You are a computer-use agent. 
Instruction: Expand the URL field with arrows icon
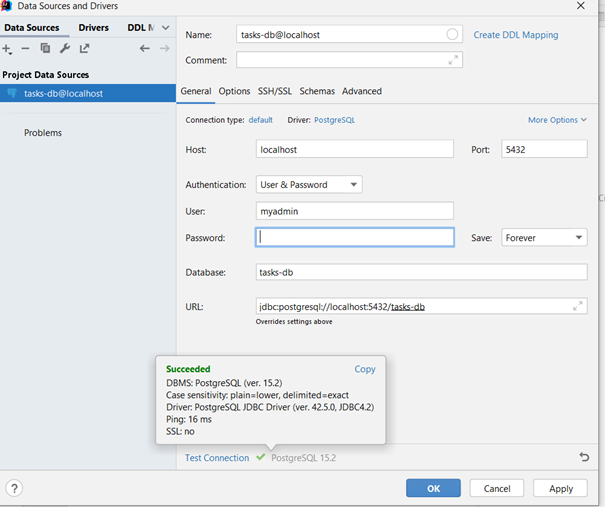578,306
